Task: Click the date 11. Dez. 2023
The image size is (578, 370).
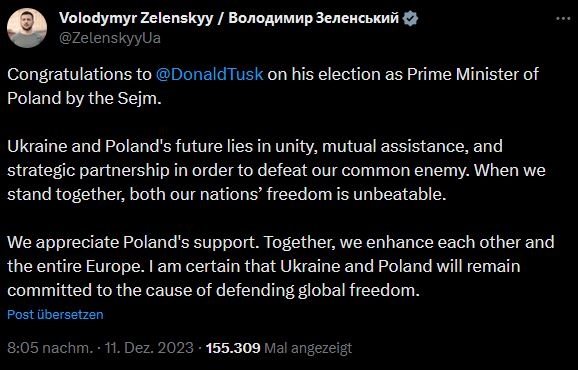Action: 149,348
